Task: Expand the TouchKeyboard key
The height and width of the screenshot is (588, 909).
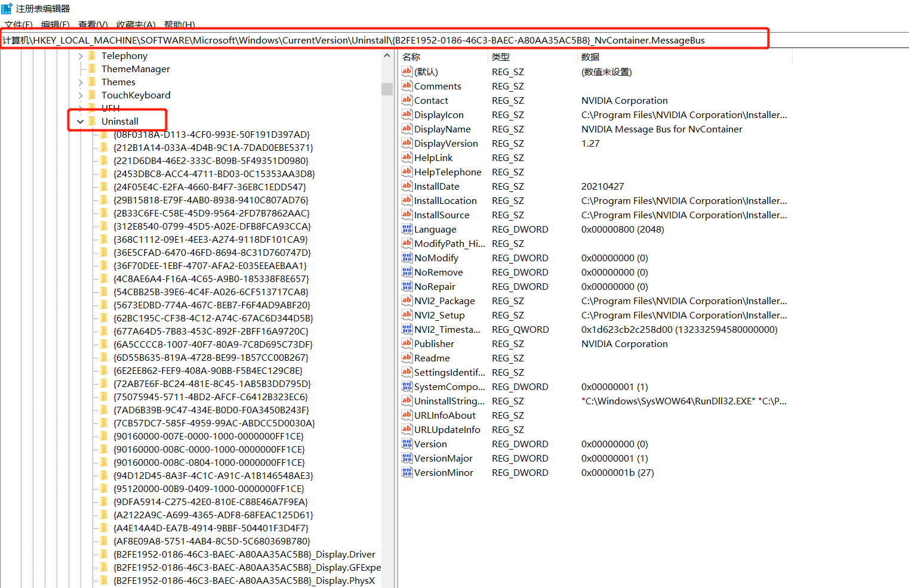Action: pyautogui.click(x=81, y=95)
